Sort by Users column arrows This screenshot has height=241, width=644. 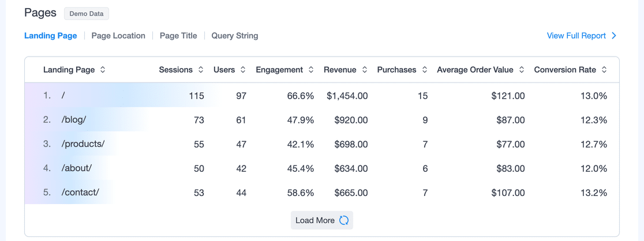coord(243,70)
